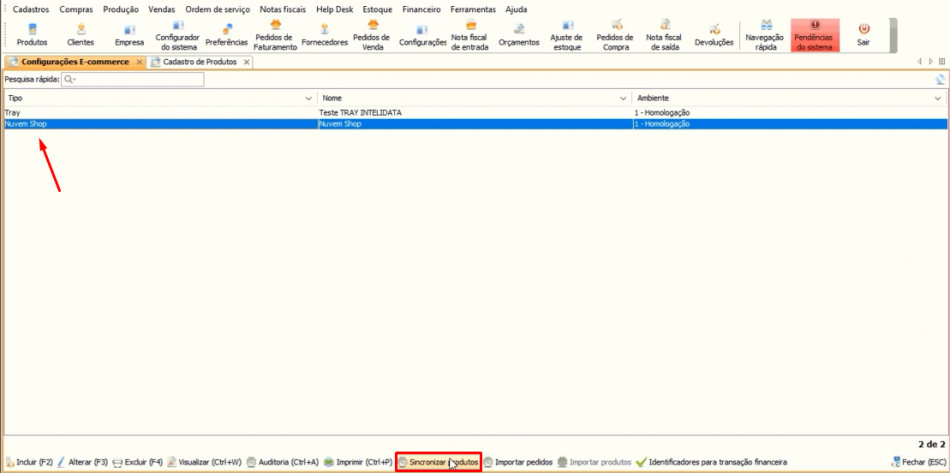Open Nota fiscal de saída

pos(663,35)
